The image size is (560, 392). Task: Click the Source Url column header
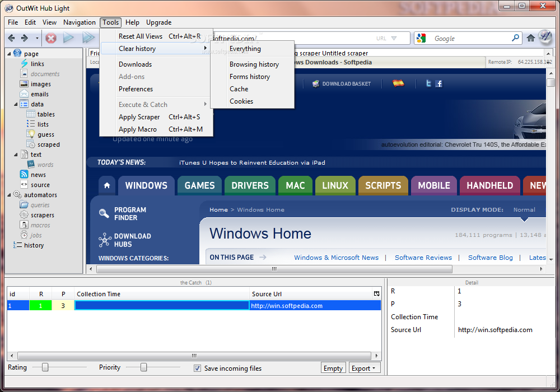click(311, 294)
